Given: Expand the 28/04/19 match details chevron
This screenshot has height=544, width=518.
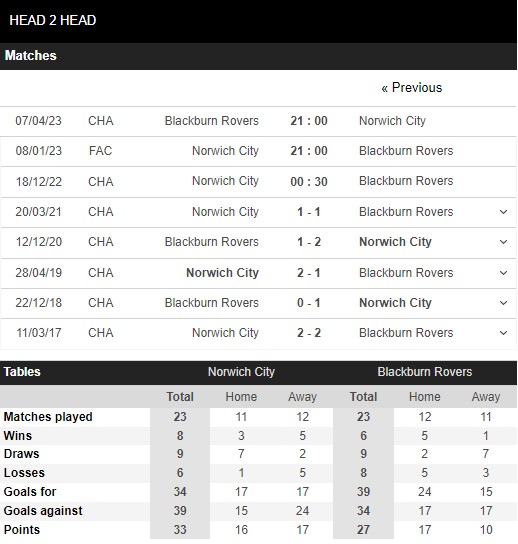Looking at the screenshot, I should click(503, 273).
